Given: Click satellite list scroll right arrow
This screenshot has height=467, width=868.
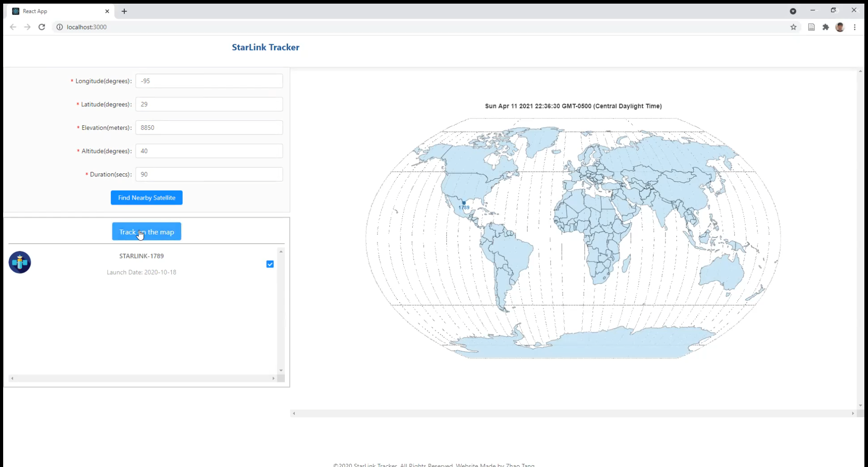Looking at the screenshot, I should click(274, 378).
